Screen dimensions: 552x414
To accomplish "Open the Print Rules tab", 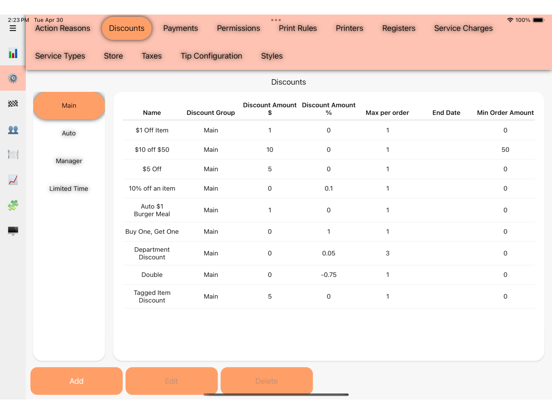I will click(x=298, y=28).
